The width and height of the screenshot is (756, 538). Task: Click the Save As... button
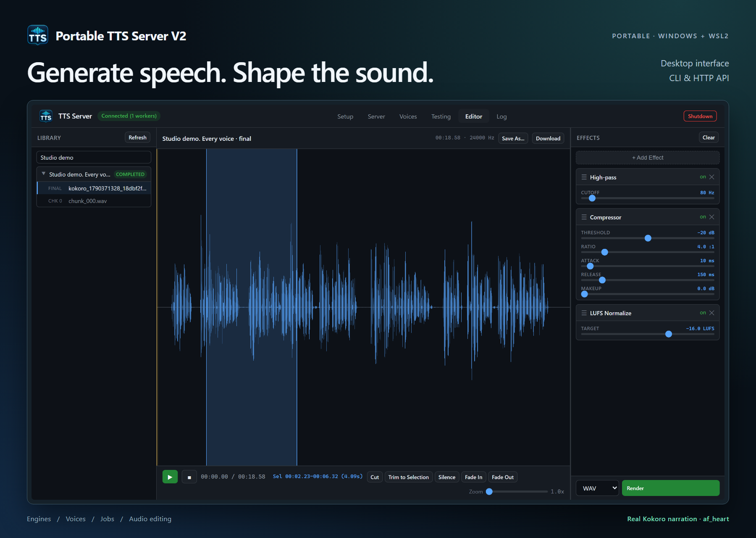[x=513, y=138]
